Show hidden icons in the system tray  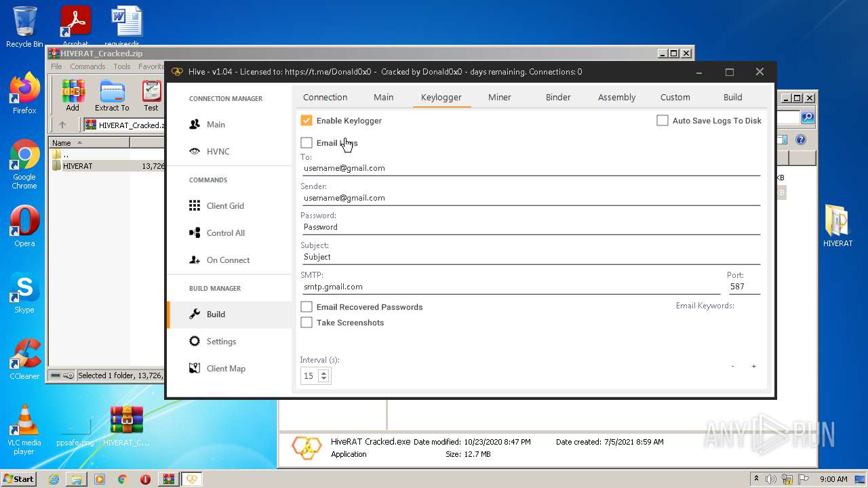(756, 479)
